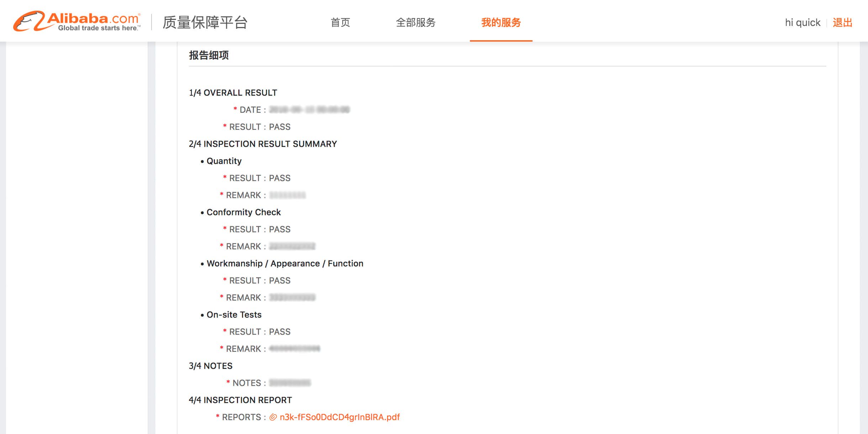
Task: Click the '2/4 INSPECTION RESULT SUMMARY' heading
Action: tap(263, 144)
